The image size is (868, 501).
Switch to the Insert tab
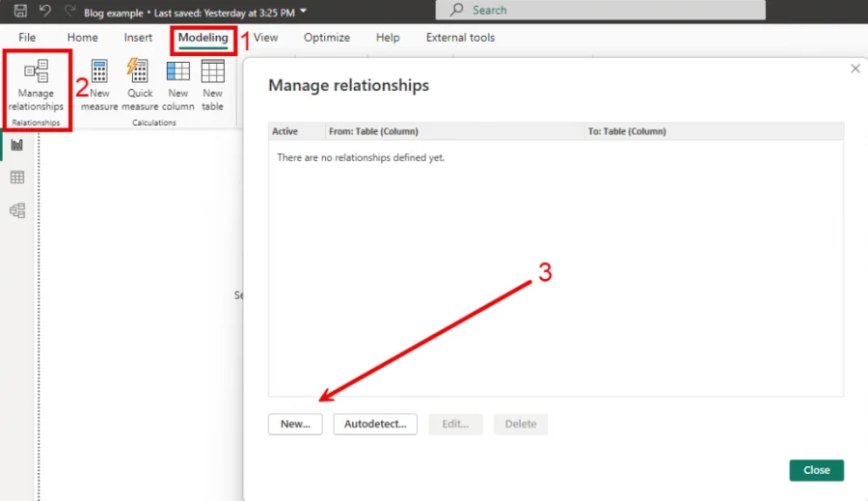[x=138, y=38]
